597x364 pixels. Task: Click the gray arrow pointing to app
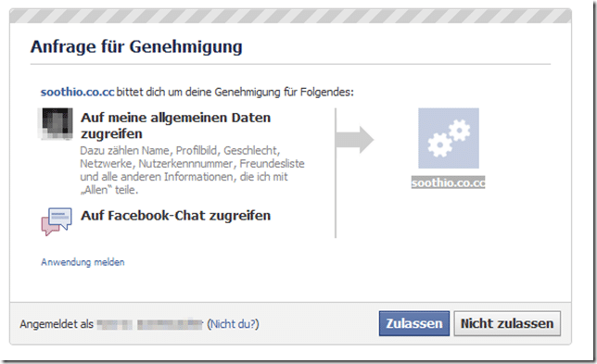354,140
